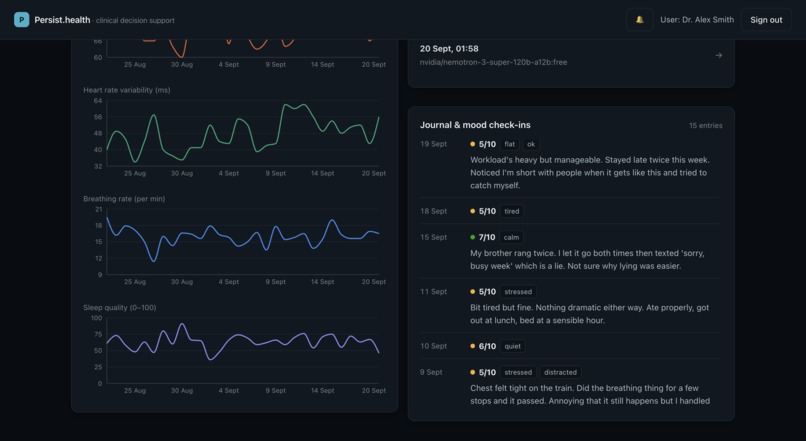This screenshot has height=441, width=806.
Task: Click the Journal & mood check-ins heading
Action: coord(475,125)
